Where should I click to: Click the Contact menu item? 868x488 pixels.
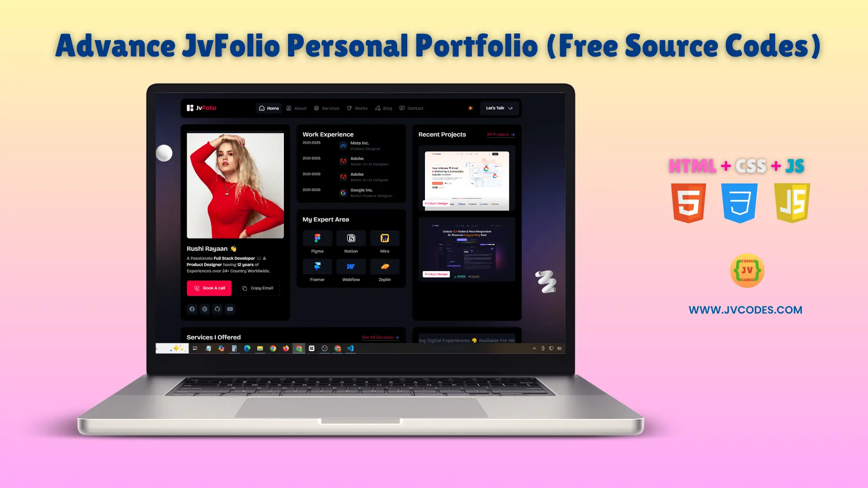click(415, 108)
